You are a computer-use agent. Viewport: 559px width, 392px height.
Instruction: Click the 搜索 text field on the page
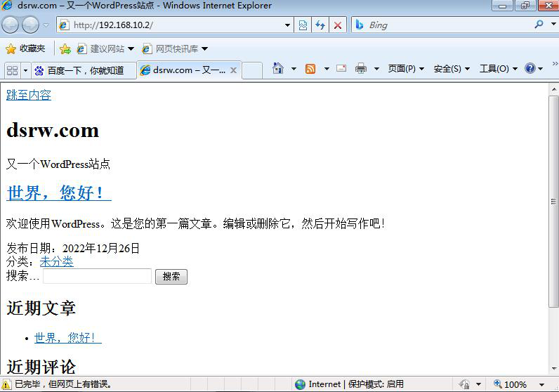click(98, 276)
